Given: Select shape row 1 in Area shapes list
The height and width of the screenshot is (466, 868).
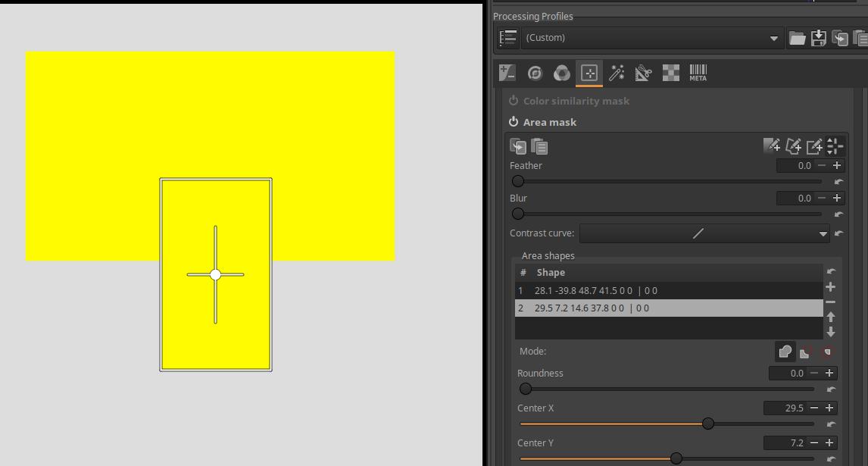Looking at the screenshot, I should (x=667, y=290).
